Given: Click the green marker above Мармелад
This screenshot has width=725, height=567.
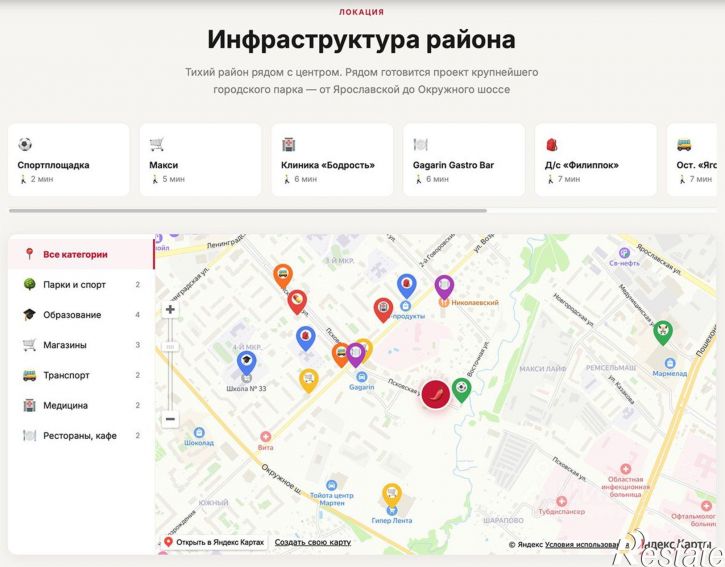Looking at the screenshot, I should pos(663,333).
